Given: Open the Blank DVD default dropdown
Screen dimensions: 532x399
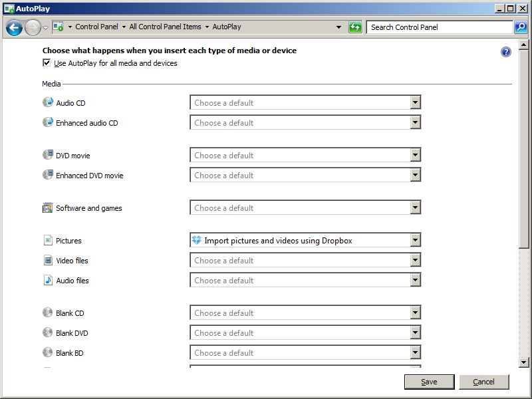Looking at the screenshot, I should coord(415,332).
